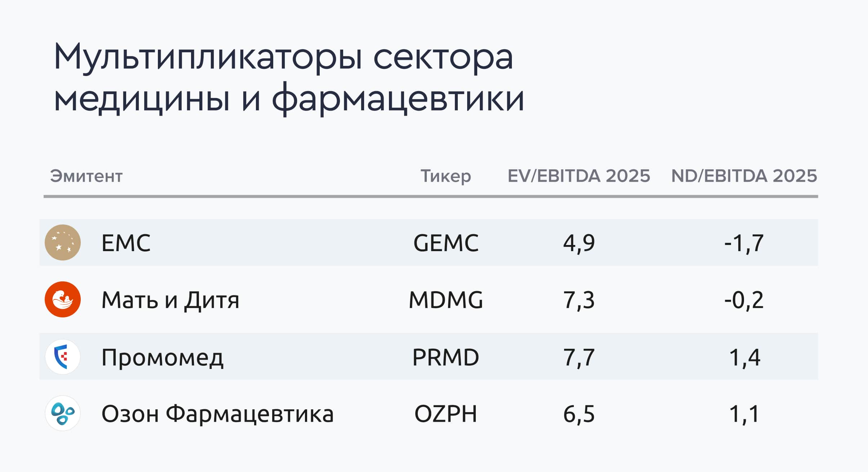Click the MDMG ticker

point(446,300)
